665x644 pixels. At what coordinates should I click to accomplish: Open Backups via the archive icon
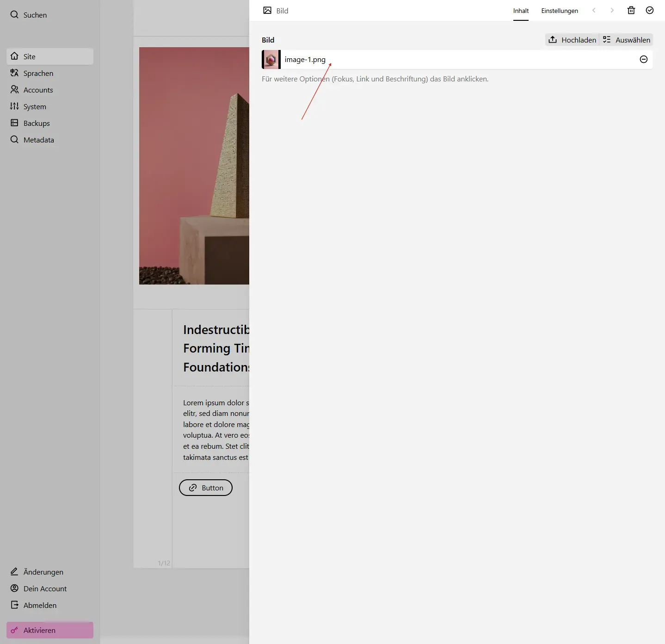click(x=14, y=123)
